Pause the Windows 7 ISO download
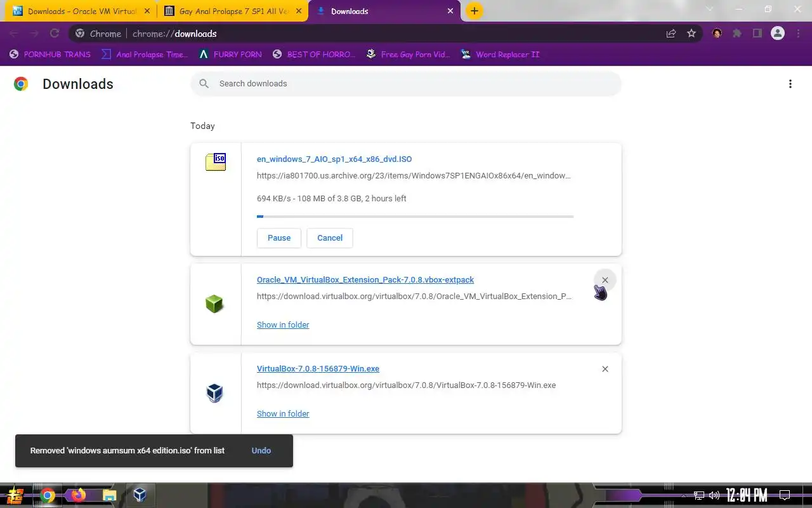 [x=279, y=238]
